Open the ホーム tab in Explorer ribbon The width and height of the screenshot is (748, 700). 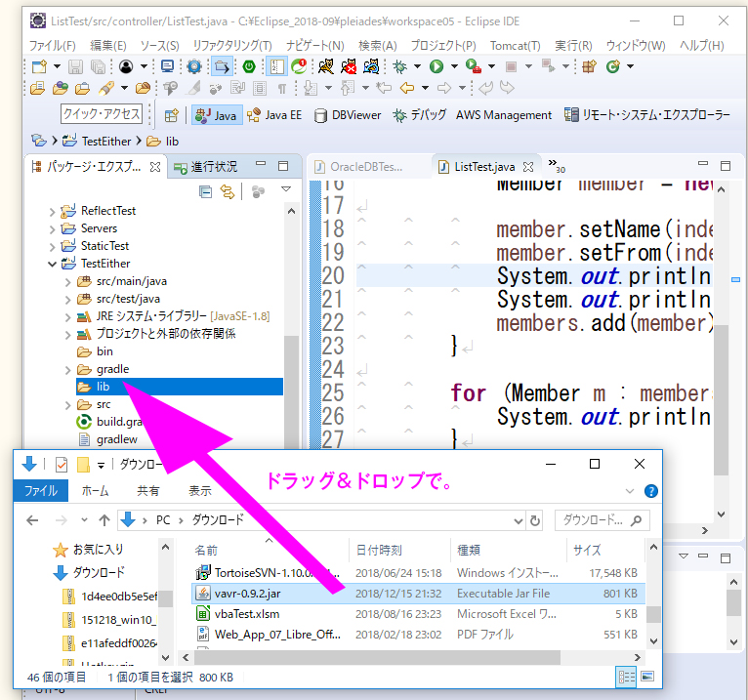click(95, 491)
